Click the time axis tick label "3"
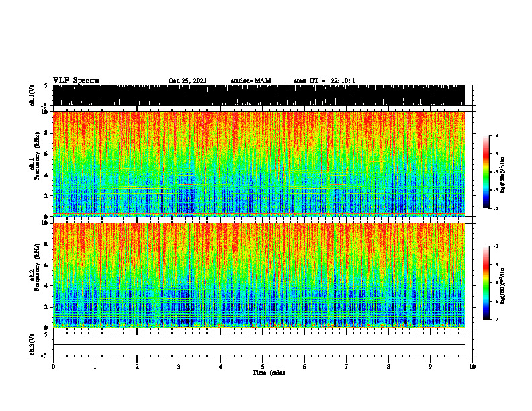This screenshot has height=411, width=532. click(179, 367)
